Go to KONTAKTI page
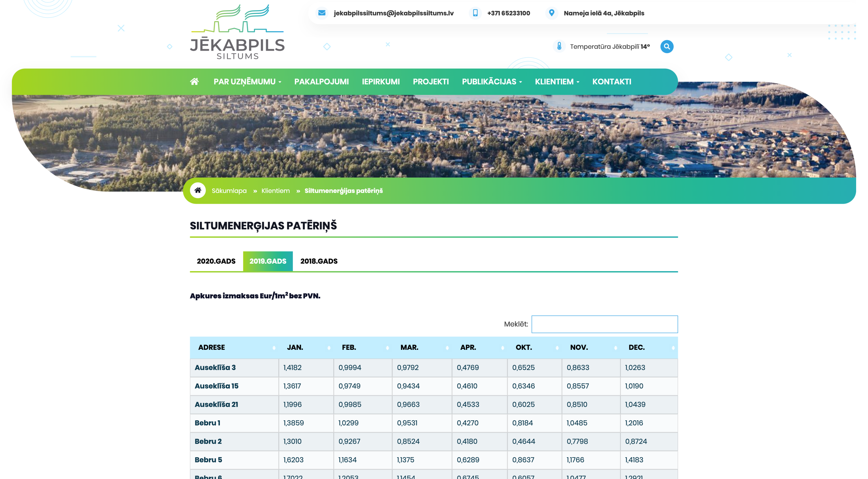 [x=612, y=82]
